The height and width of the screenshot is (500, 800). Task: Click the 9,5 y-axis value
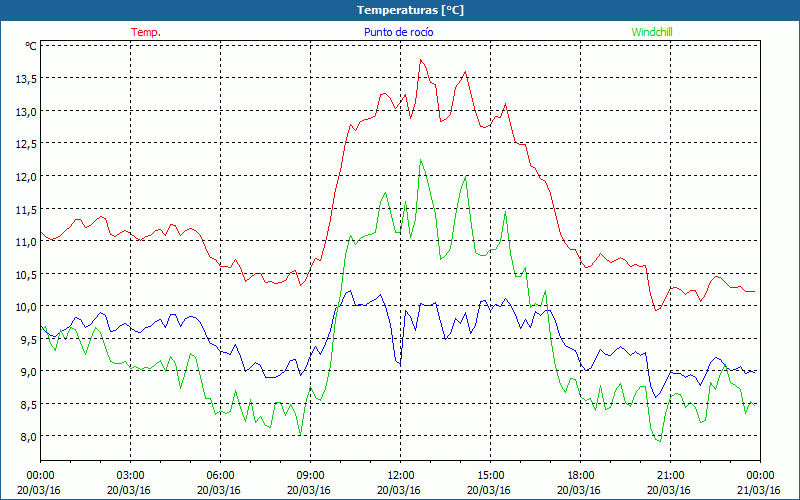click(28, 339)
